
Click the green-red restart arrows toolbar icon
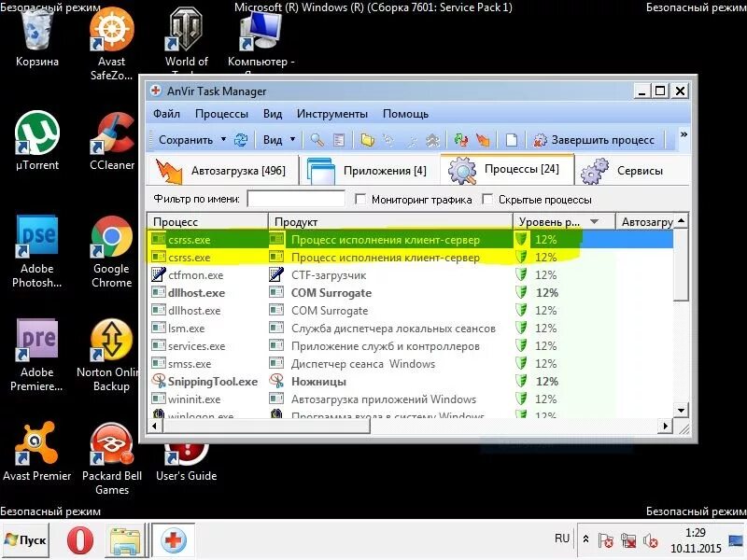click(x=460, y=139)
